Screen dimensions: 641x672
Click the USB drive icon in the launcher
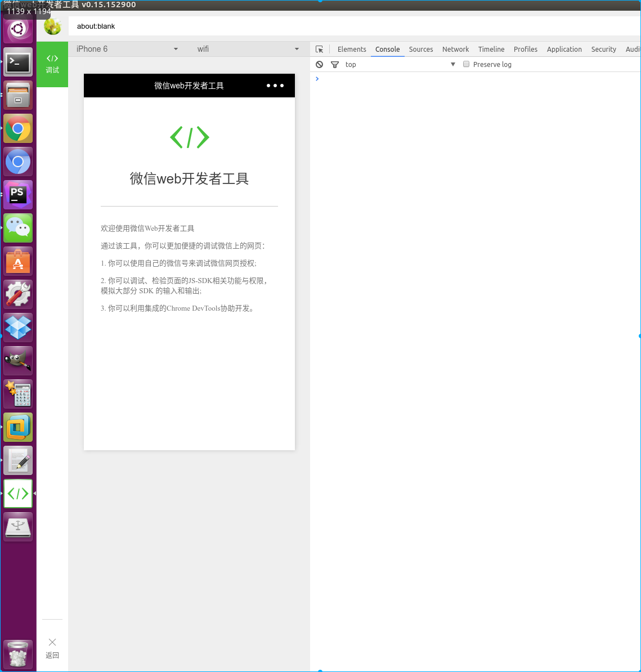18,527
